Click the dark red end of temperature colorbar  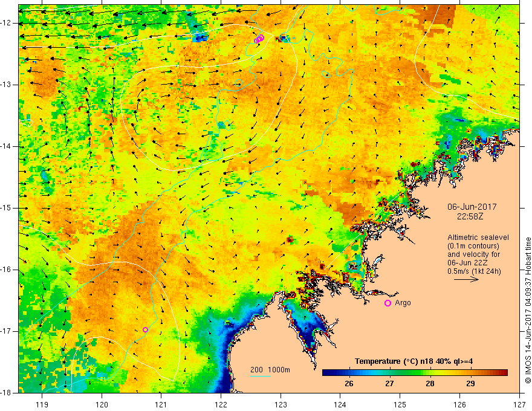click(x=504, y=373)
